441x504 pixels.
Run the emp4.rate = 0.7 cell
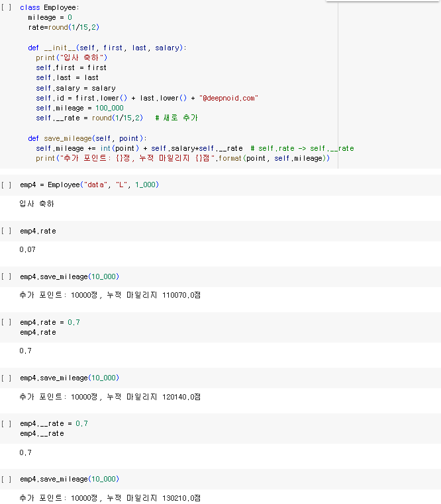click(6, 322)
